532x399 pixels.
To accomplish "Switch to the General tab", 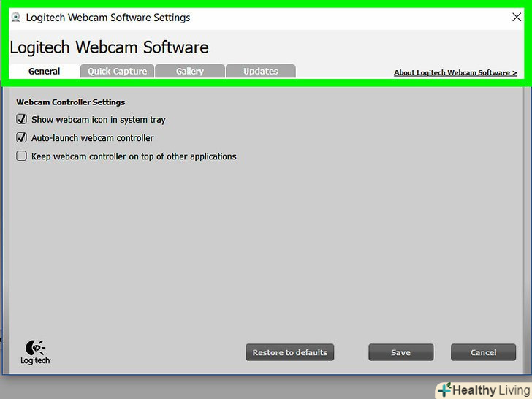I will click(44, 72).
